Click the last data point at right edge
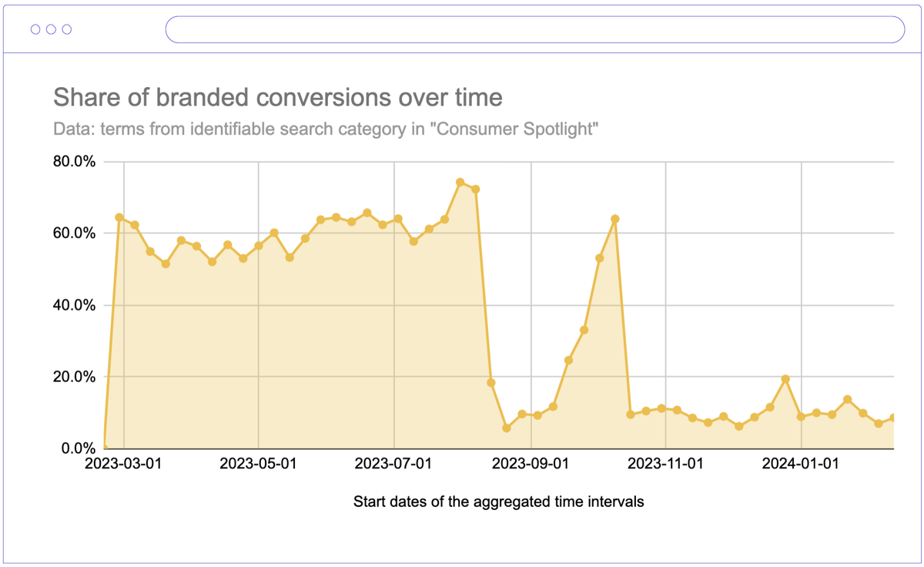The height and width of the screenshot is (567, 924). 893,418
